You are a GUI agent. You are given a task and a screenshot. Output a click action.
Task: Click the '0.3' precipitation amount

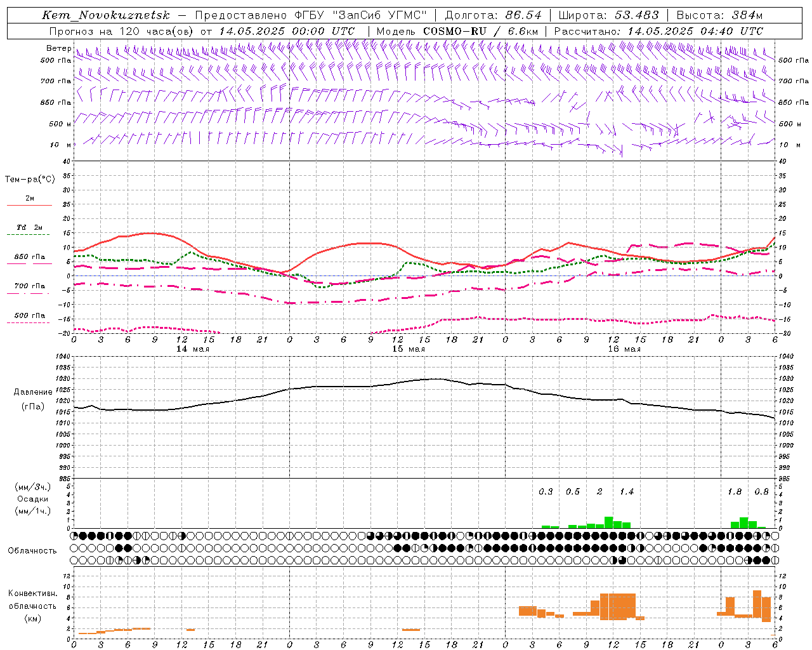coord(546,492)
